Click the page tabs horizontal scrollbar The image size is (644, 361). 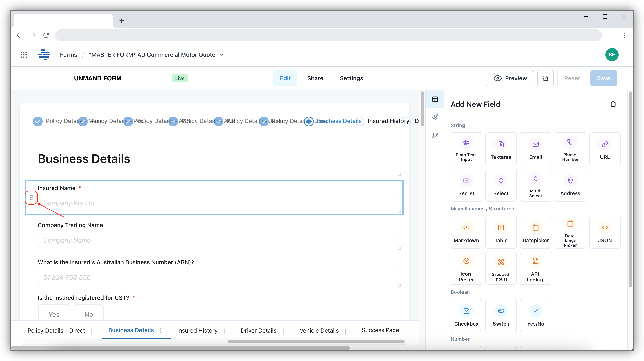tap(316, 342)
